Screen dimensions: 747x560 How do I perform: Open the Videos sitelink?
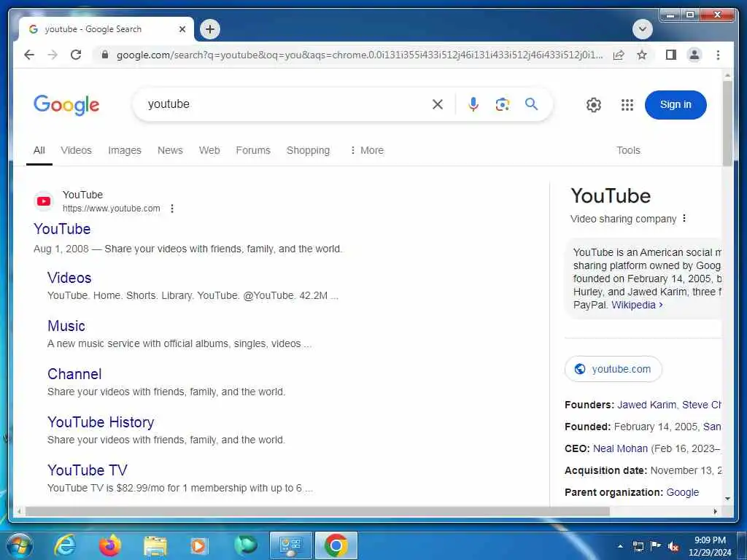pos(69,278)
